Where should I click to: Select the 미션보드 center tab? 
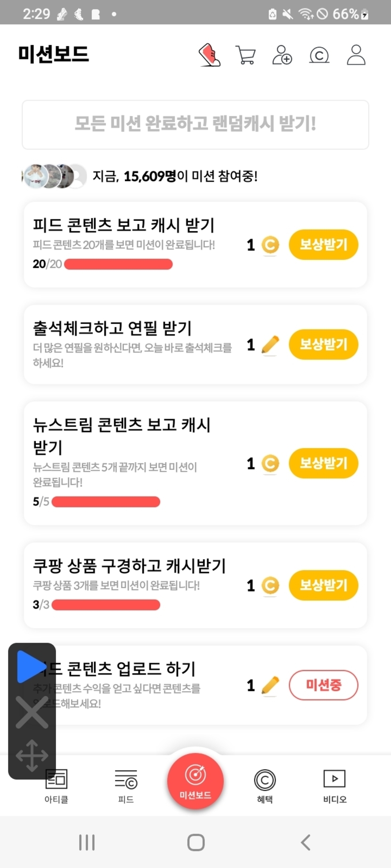[x=195, y=781]
